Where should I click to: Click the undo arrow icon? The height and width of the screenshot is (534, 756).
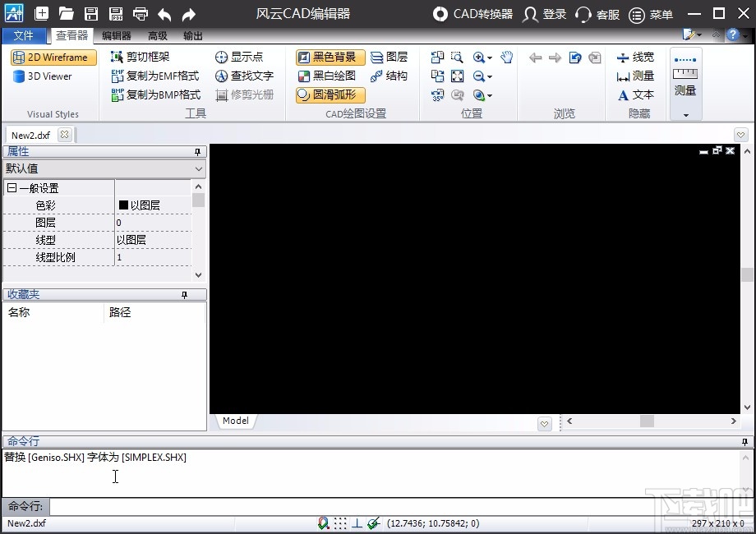(x=164, y=14)
